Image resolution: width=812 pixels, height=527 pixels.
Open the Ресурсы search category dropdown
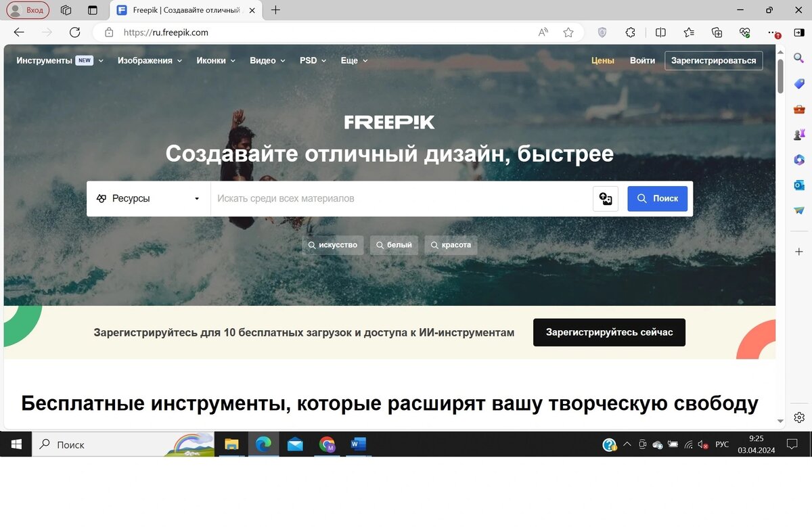click(148, 198)
